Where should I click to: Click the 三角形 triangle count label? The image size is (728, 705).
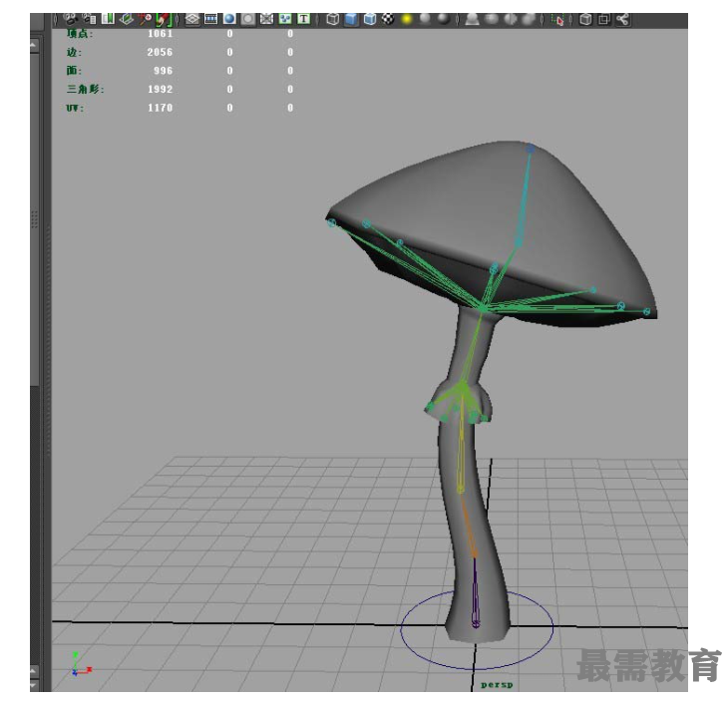click(x=86, y=89)
